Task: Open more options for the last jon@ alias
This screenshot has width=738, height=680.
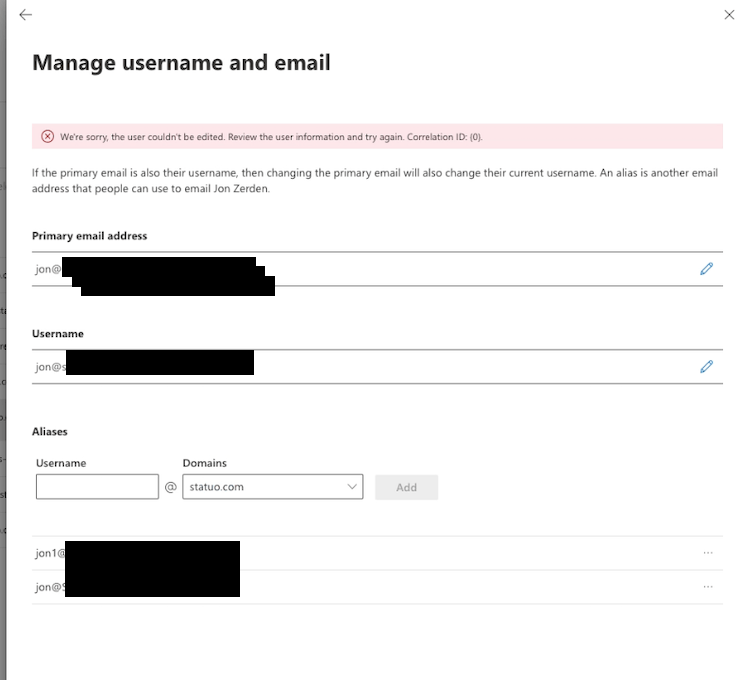Action: point(708,587)
